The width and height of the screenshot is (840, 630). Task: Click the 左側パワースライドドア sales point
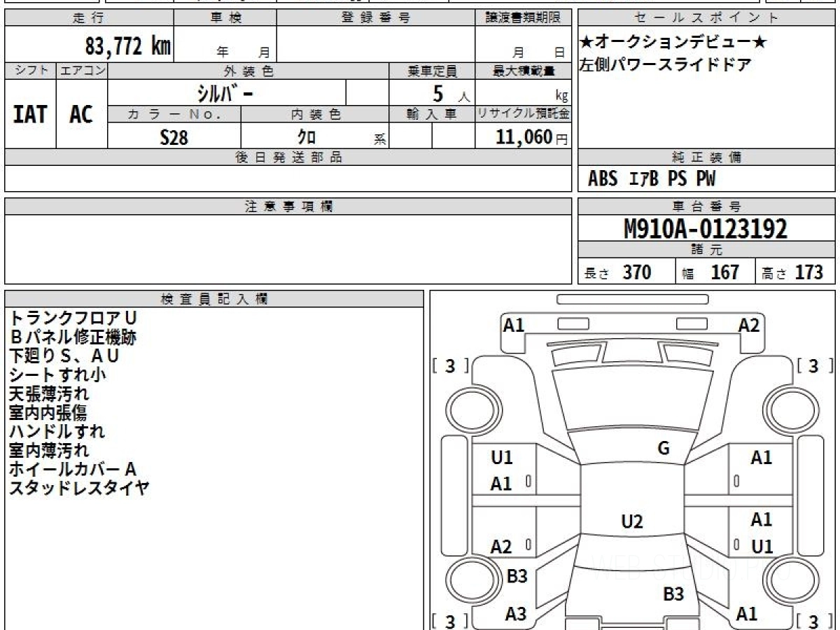(x=665, y=65)
